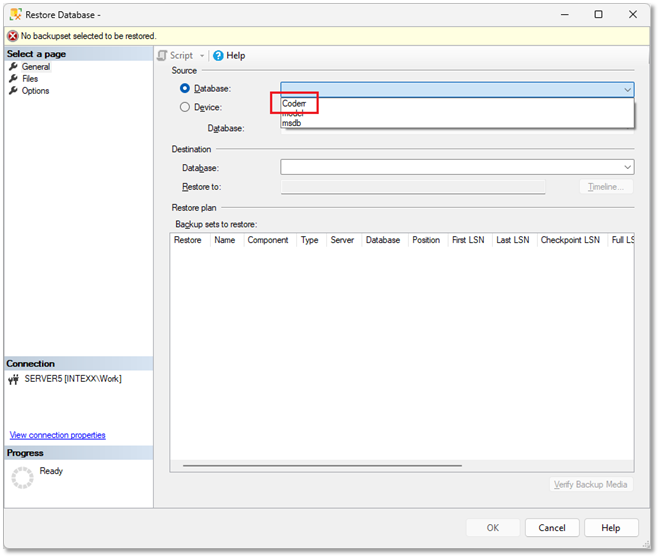The height and width of the screenshot is (558, 660).
Task: Open the Destination Database combo arrow
Action: [627, 167]
